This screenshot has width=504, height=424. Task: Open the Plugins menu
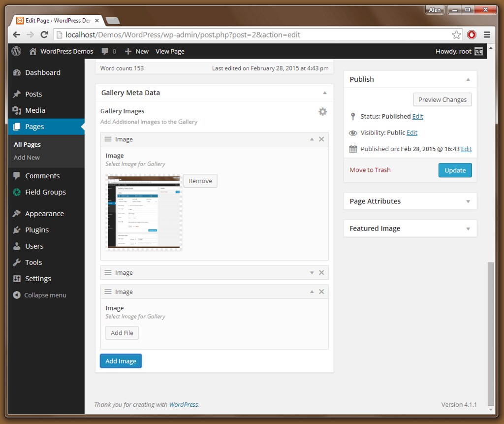[x=37, y=230]
